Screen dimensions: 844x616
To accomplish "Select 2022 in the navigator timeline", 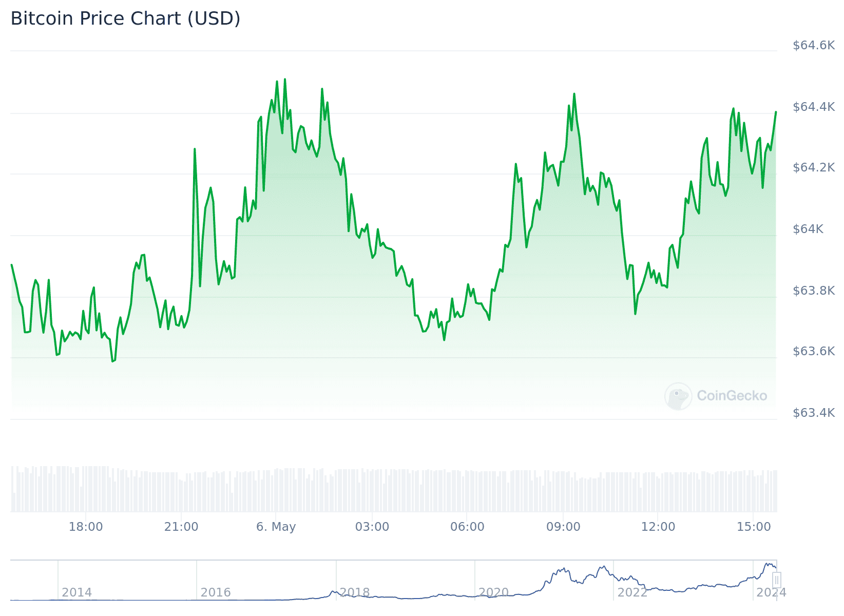I will tap(632, 592).
